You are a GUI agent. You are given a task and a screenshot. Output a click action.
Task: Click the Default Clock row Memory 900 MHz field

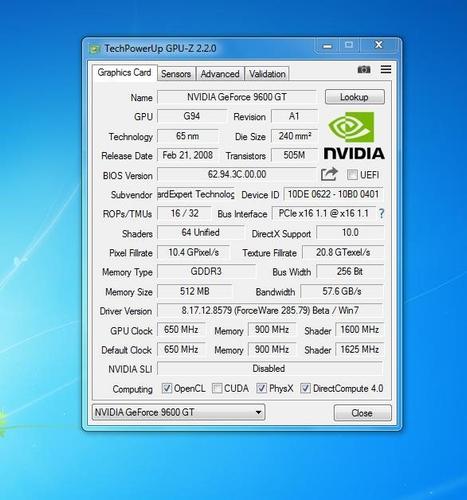point(272,349)
